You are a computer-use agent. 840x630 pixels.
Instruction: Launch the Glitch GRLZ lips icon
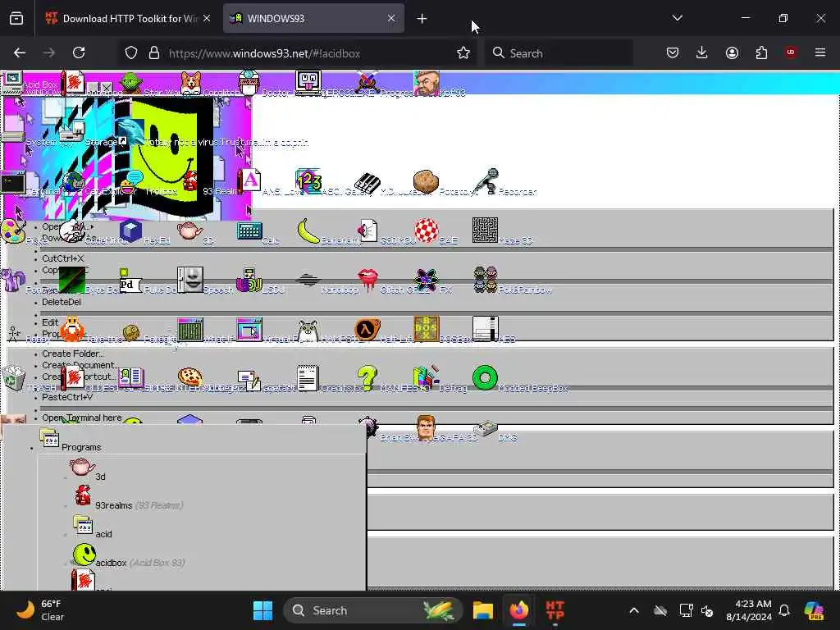click(367, 280)
